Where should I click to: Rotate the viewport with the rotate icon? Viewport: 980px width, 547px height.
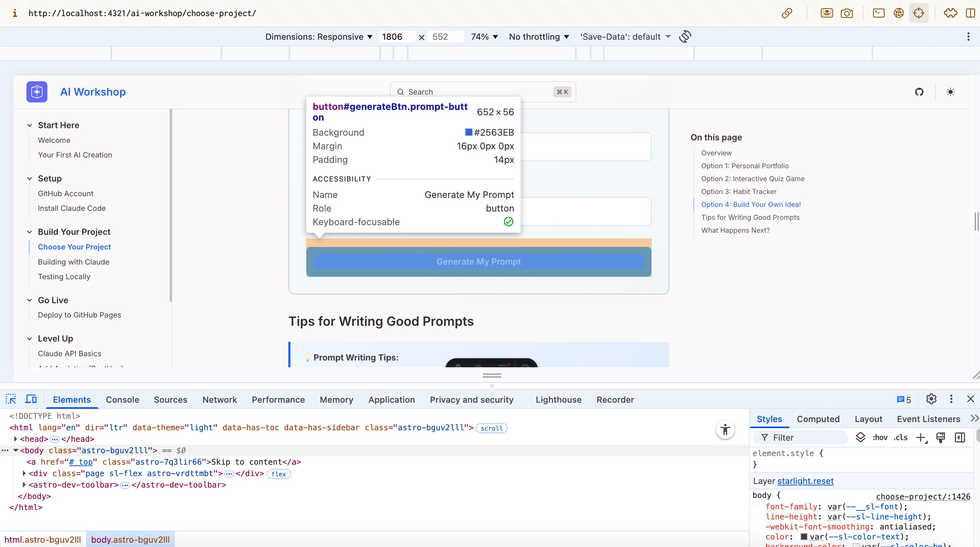pyautogui.click(x=685, y=37)
